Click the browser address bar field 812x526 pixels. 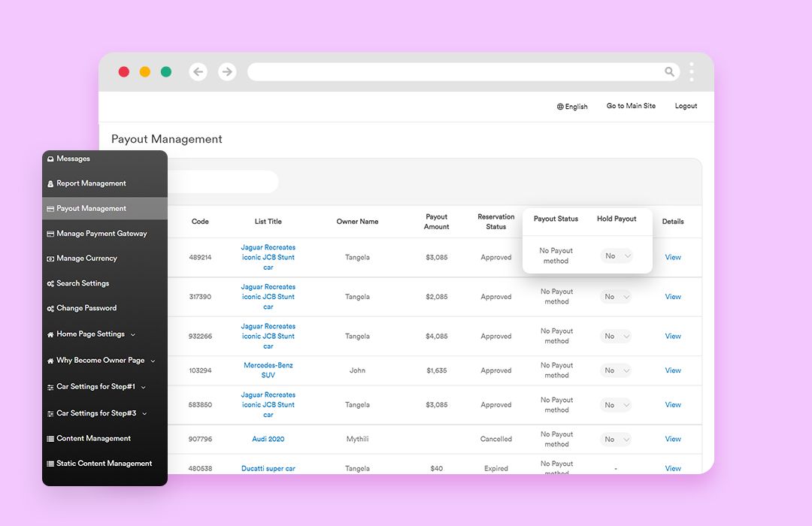point(463,71)
